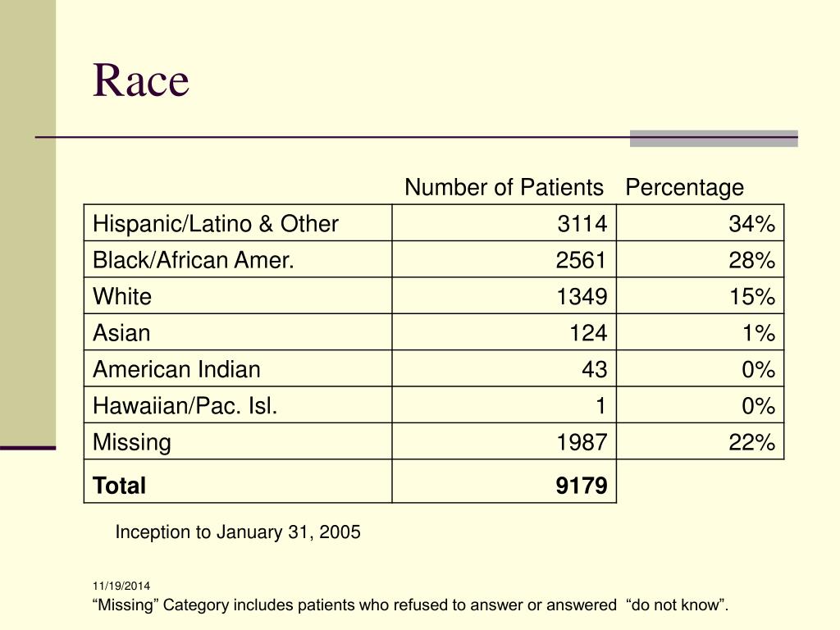Select the 9179 total value

(x=582, y=486)
